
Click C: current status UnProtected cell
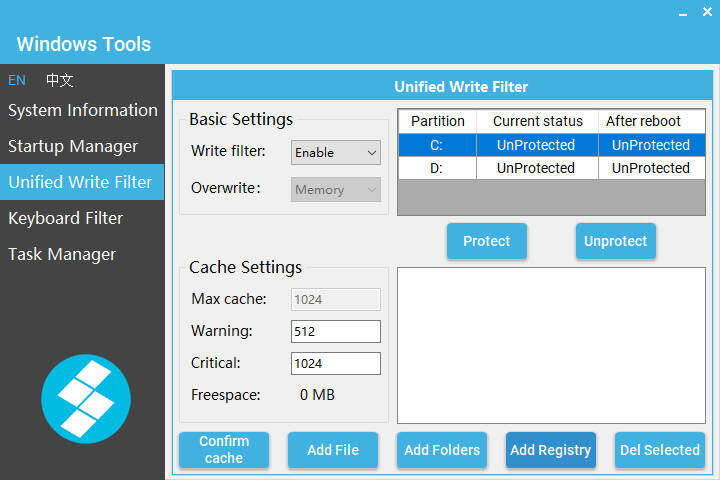pos(537,145)
